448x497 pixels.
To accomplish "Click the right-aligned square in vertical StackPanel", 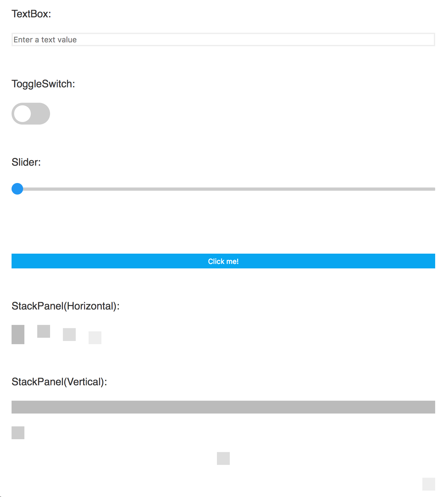I will click(429, 484).
